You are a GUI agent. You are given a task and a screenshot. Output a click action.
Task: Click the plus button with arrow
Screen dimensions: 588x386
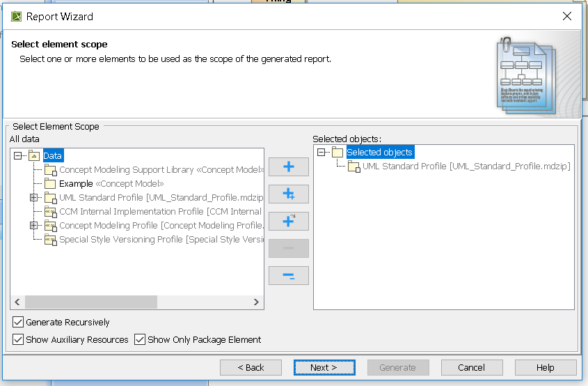tap(288, 222)
